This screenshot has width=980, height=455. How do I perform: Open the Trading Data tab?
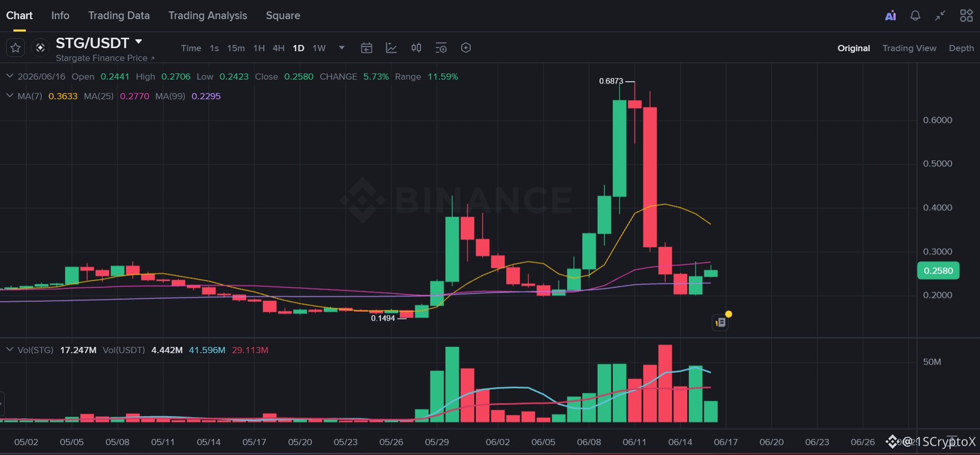pos(119,16)
